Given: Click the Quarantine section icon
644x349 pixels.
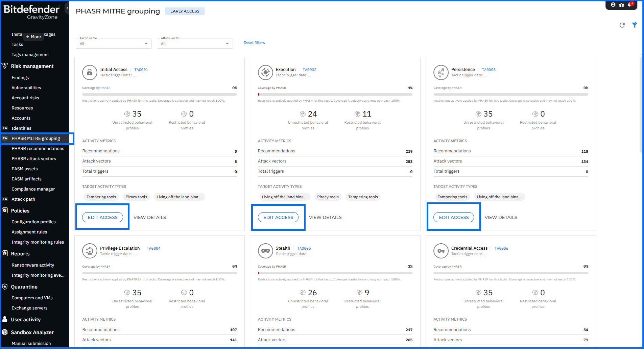Looking at the screenshot, I should (5, 286).
